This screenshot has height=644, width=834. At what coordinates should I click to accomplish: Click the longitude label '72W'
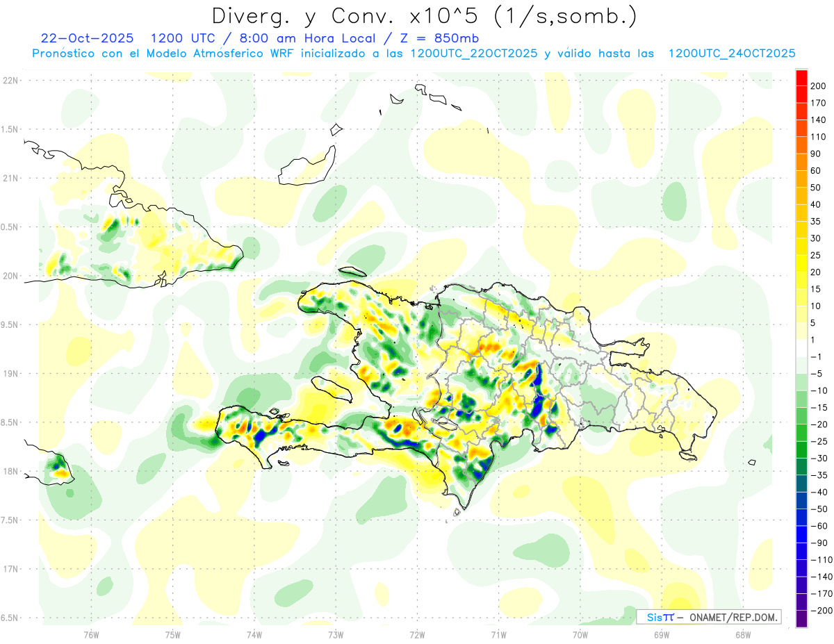[418, 634]
